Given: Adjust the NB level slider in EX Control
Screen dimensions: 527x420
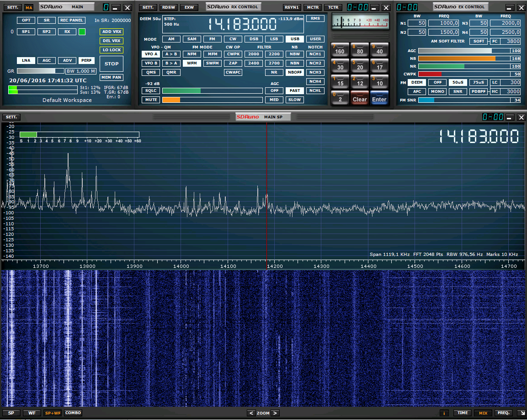Looking at the screenshot, I should 464,58.
